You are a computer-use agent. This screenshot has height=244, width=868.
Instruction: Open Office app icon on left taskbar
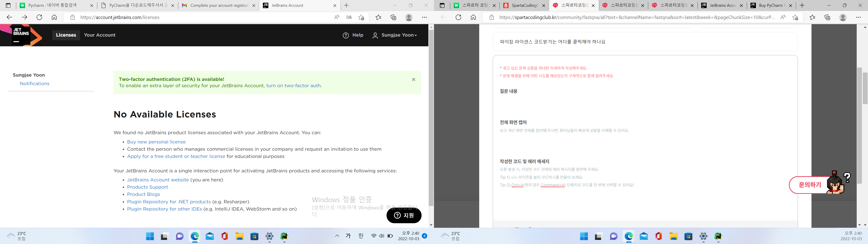[224, 236]
